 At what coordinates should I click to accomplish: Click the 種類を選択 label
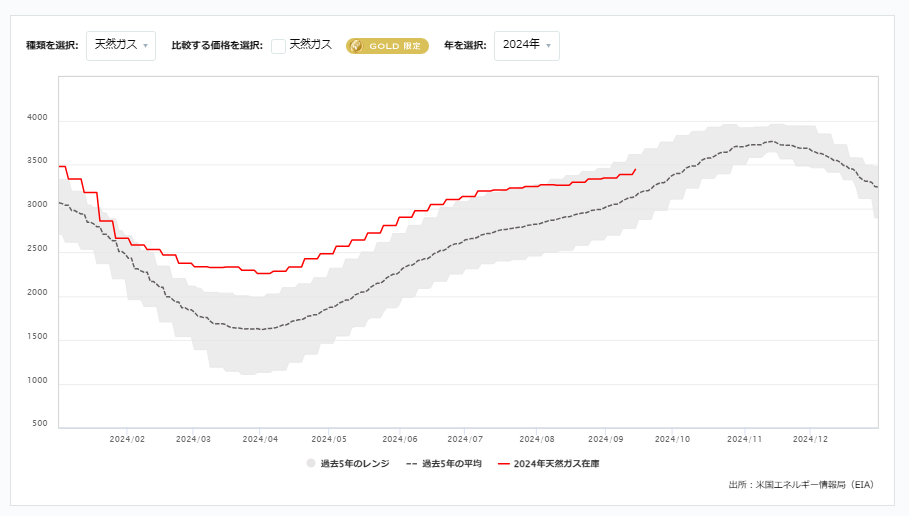(52, 46)
